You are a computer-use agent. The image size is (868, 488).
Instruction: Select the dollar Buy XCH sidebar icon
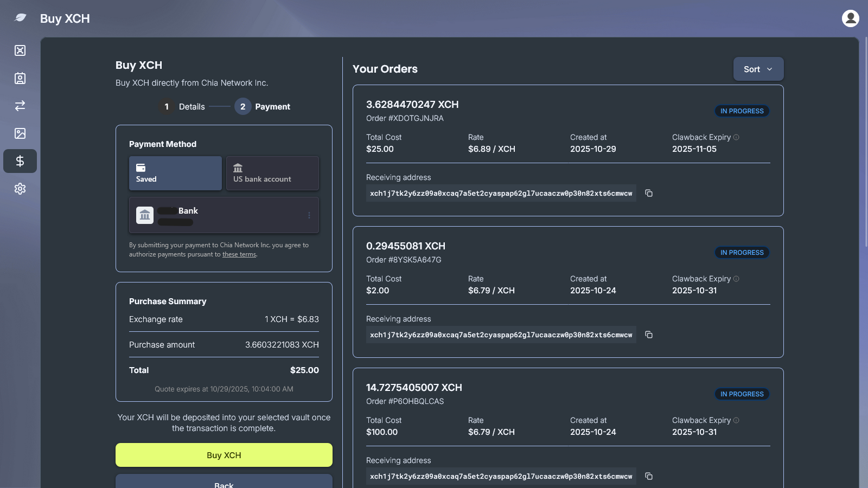point(20,161)
